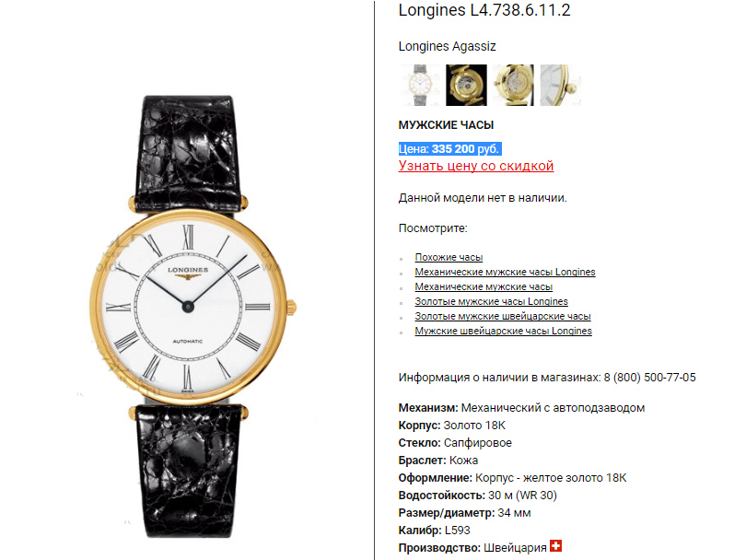Click the Longines Agassiz collection name
The height and width of the screenshot is (560, 746).
click(448, 46)
